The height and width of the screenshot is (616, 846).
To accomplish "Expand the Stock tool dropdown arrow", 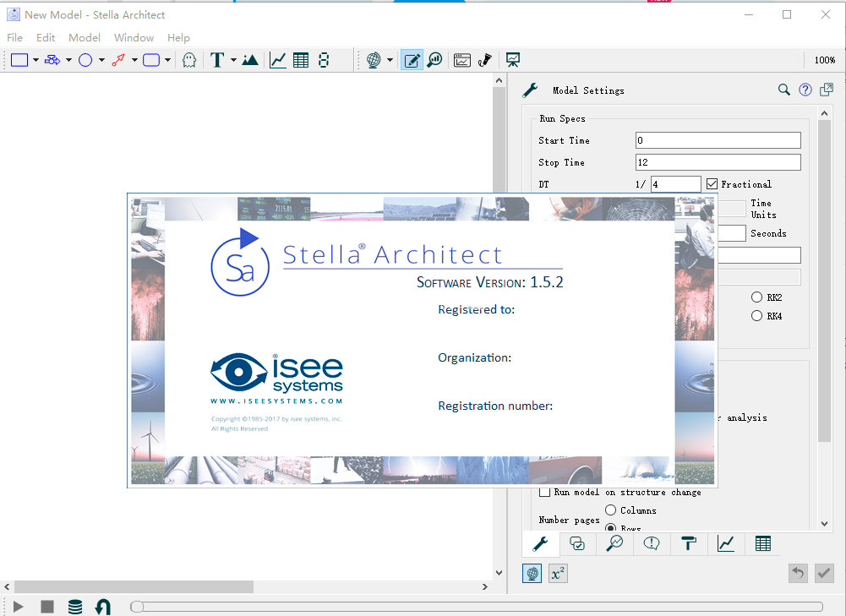I will pyautogui.click(x=35, y=60).
